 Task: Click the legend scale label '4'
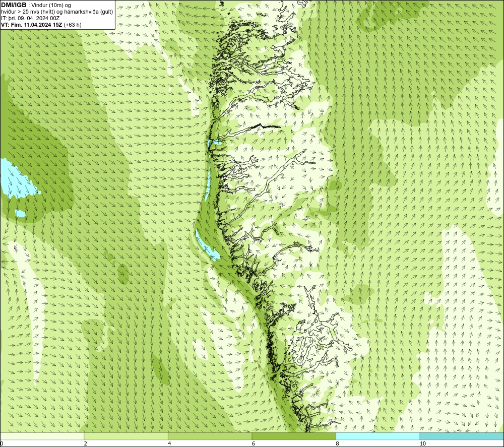[169, 443]
